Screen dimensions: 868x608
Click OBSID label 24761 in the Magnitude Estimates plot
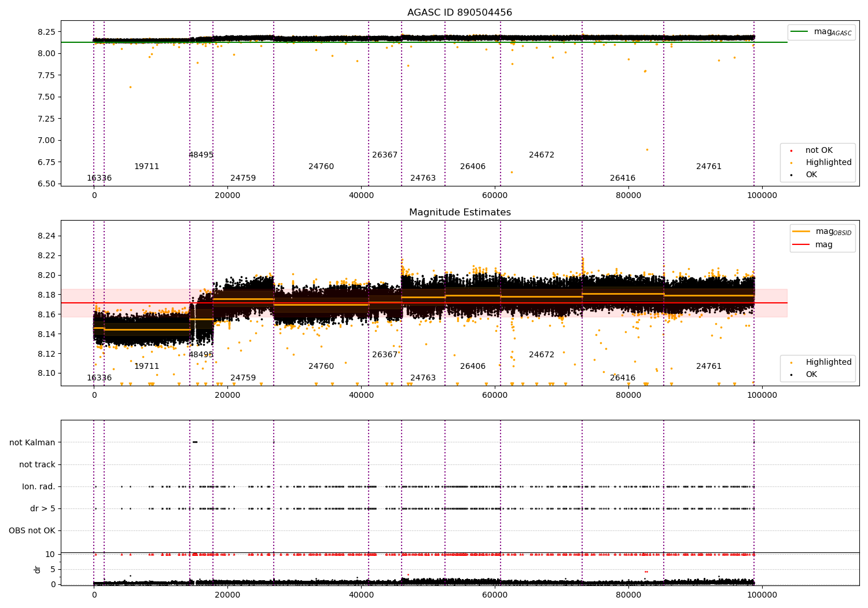point(709,367)
